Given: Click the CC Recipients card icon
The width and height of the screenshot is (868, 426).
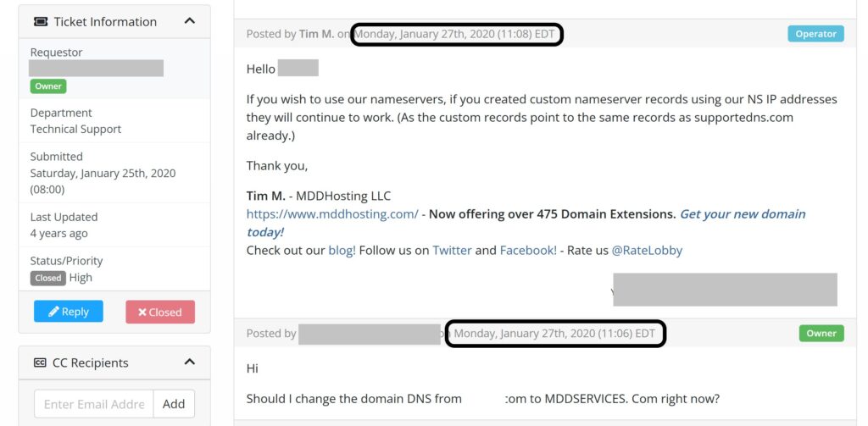Looking at the screenshot, I should tap(40, 362).
